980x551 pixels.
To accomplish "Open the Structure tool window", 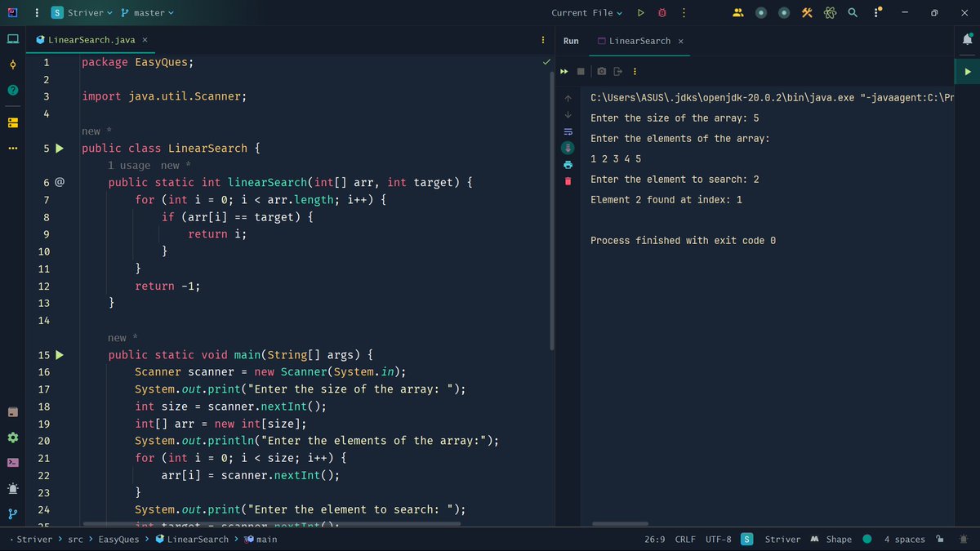I will pyautogui.click(x=12, y=122).
